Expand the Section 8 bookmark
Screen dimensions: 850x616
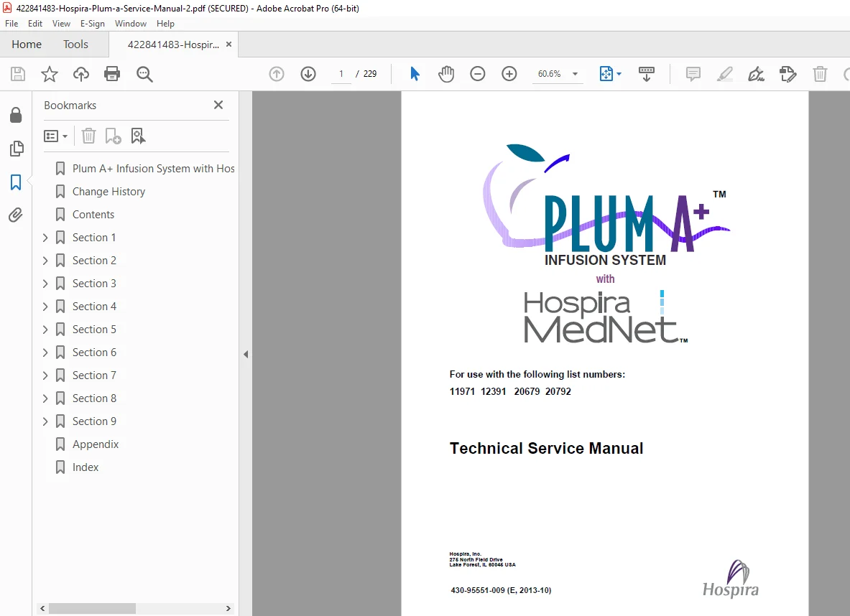point(45,398)
